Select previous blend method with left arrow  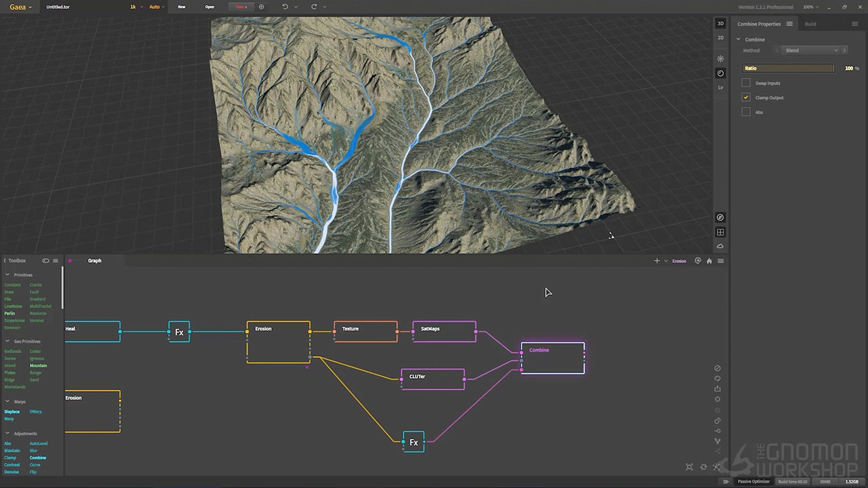pos(778,50)
